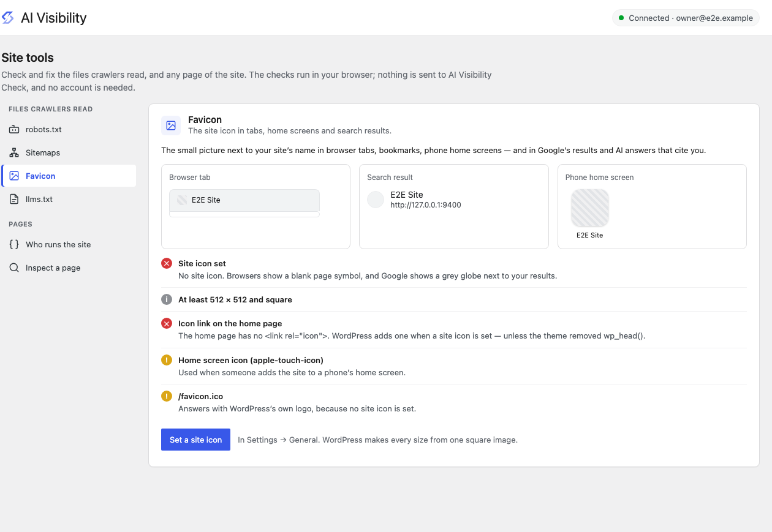Viewport: 772px width, 532px height.
Task: Click the E2E Site search result title
Action: pyautogui.click(x=407, y=195)
